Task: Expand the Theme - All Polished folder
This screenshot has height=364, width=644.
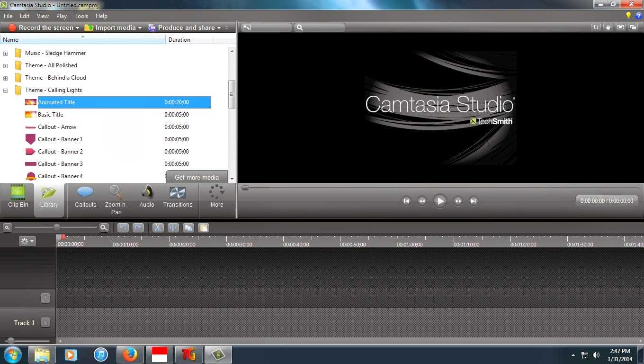Action: click(x=5, y=66)
